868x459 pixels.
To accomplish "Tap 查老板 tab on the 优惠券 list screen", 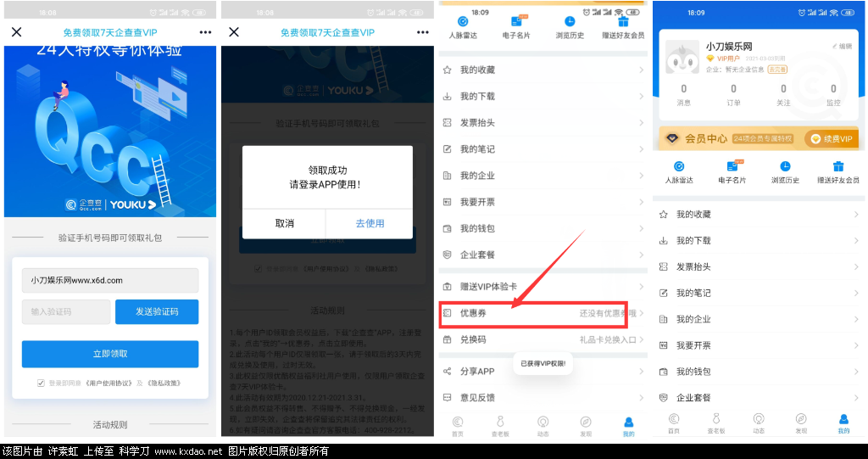I will pyautogui.click(x=500, y=425).
